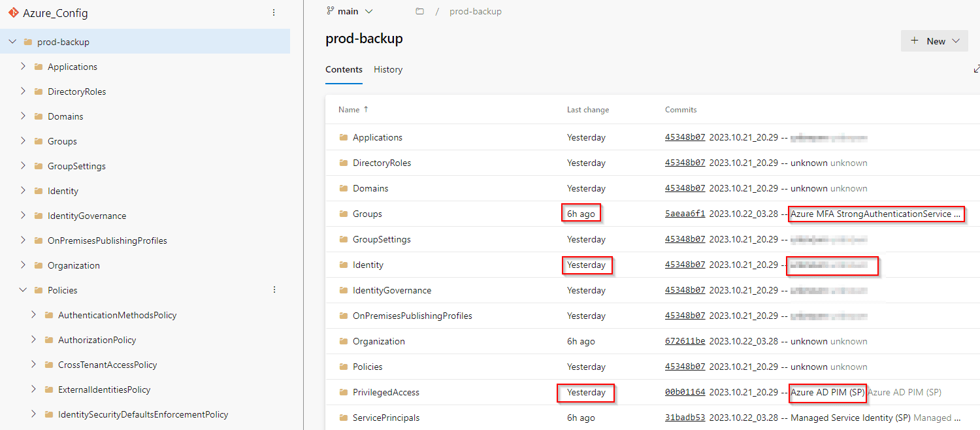Expand the CrossTenantAccessPolicy tree item
The image size is (980, 430).
[34, 365]
